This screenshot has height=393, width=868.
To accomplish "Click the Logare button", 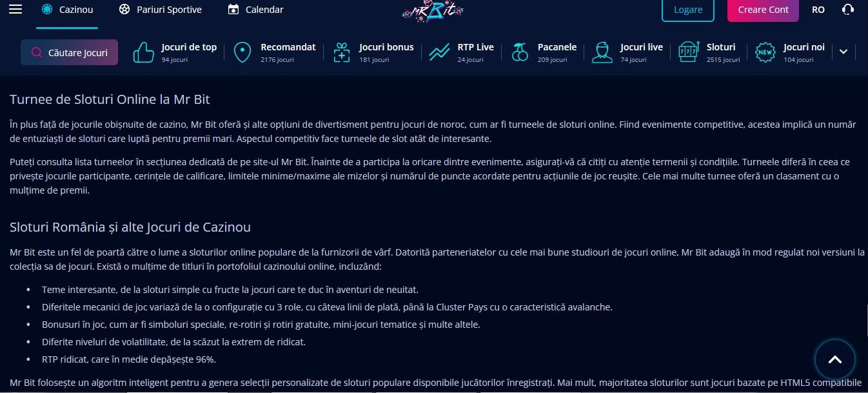I will pyautogui.click(x=688, y=10).
